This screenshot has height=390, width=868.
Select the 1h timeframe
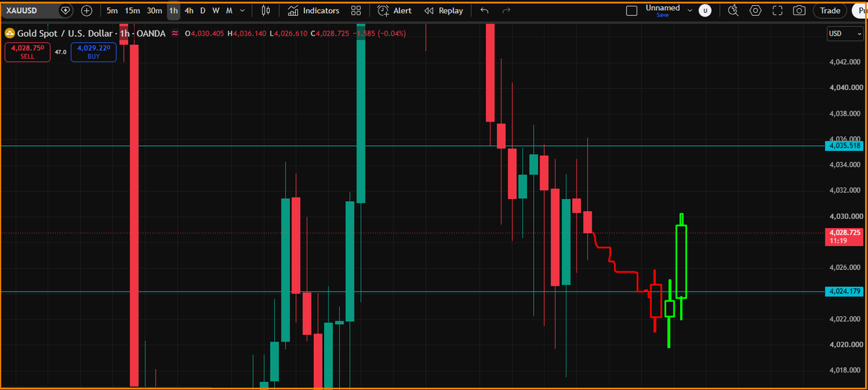(174, 11)
